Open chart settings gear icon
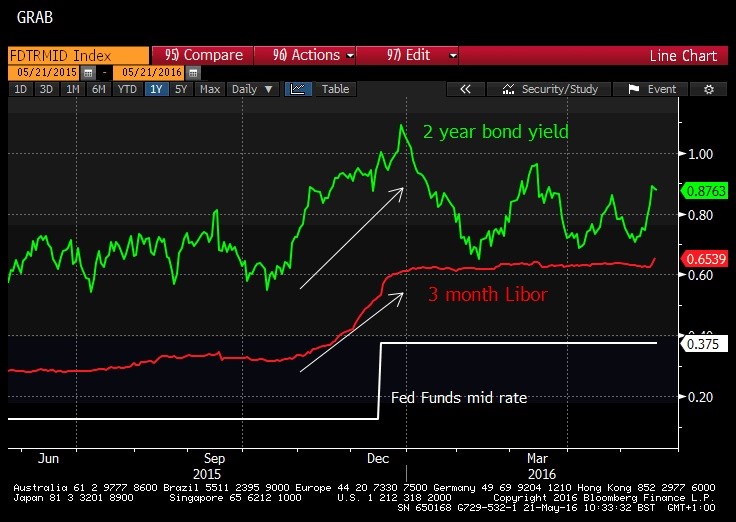The width and height of the screenshot is (736, 522). tap(708, 89)
